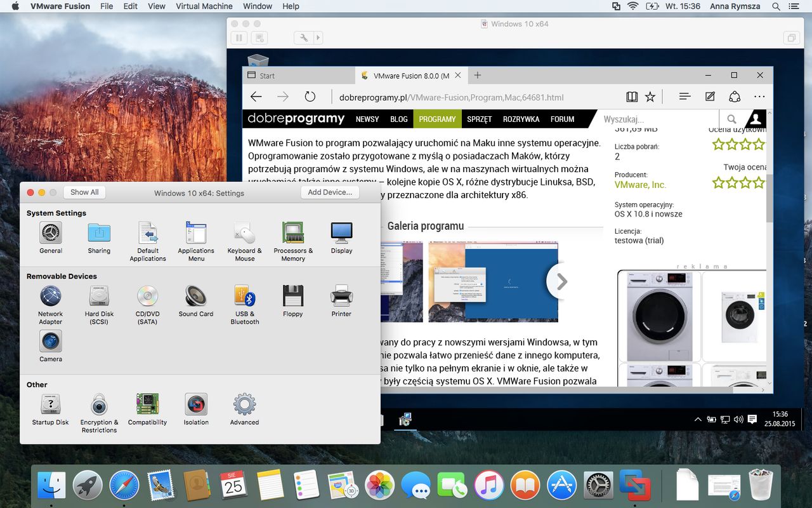This screenshot has width=812, height=508.
Task: Open Sharing settings
Action: tap(99, 233)
